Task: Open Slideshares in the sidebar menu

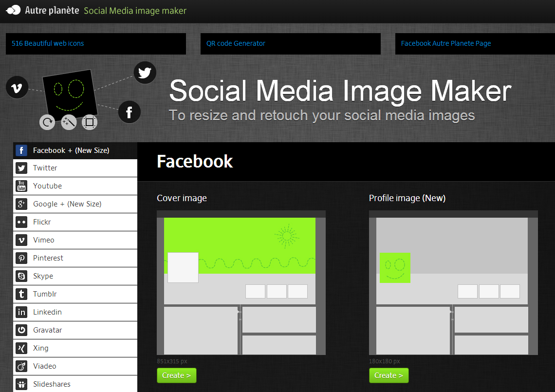Action: (x=75, y=384)
